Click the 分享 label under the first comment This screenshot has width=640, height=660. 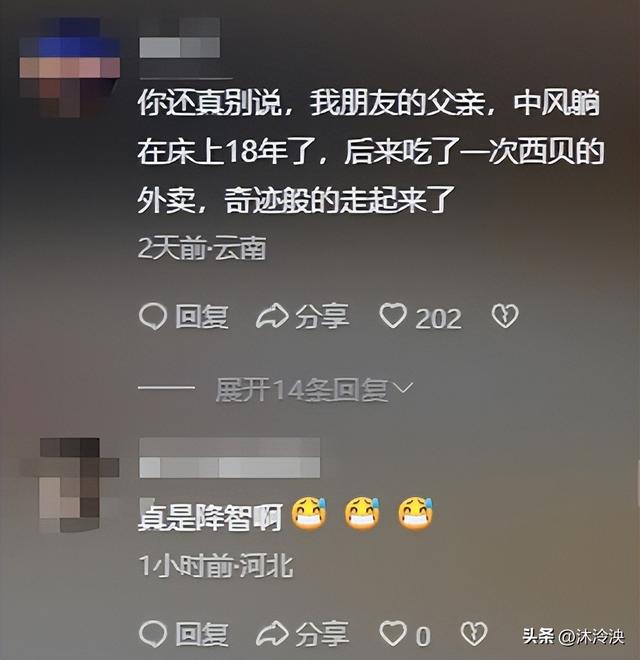322,317
